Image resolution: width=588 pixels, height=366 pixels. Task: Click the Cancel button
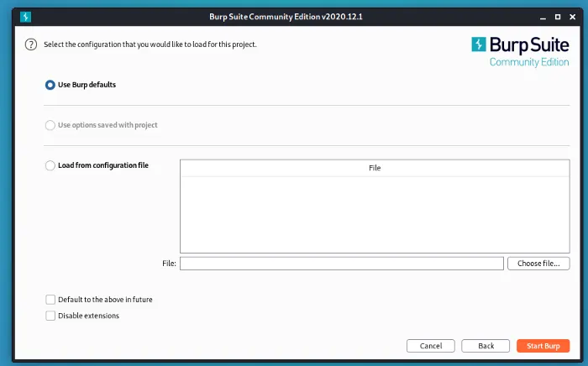tap(430, 346)
